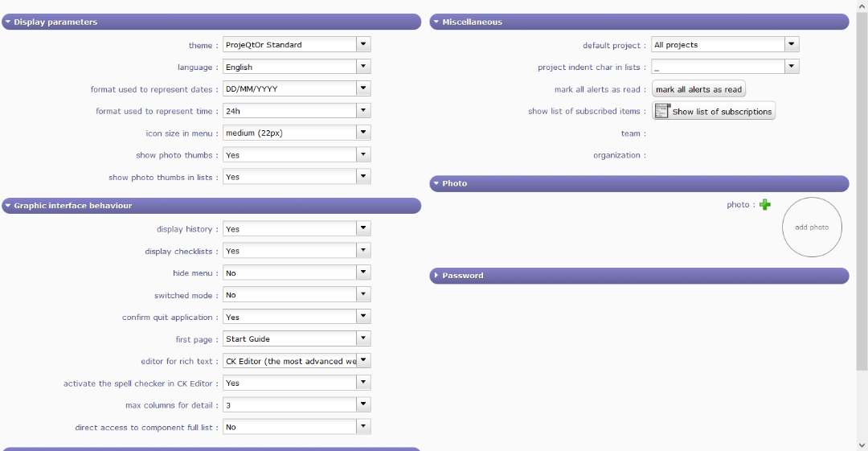This screenshot has width=868, height=451.
Task: Collapse the Miscellaneous section
Action: (436, 23)
